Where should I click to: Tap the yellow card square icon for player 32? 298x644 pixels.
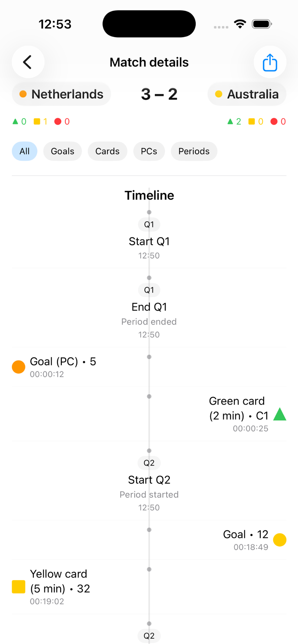(x=19, y=587)
